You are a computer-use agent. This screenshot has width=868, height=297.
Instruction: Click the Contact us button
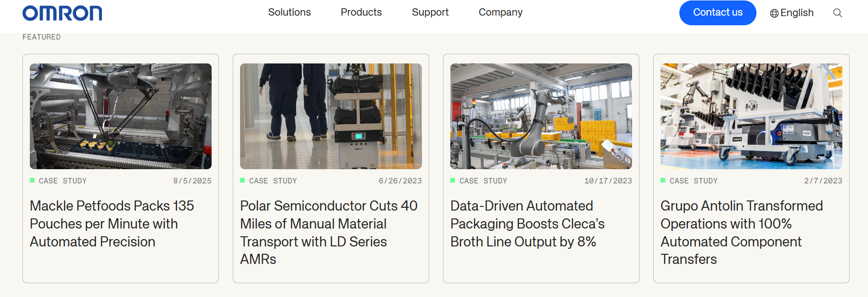pos(717,13)
